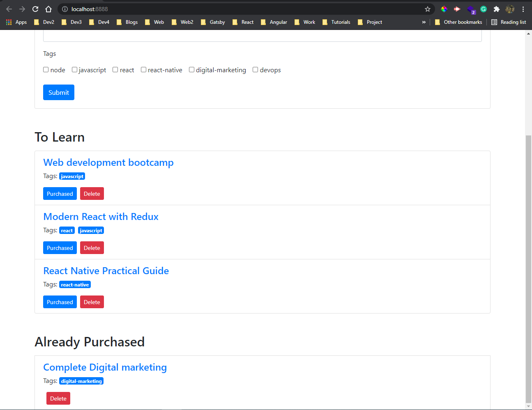Open the Grammarly extension

tap(484, 9)
